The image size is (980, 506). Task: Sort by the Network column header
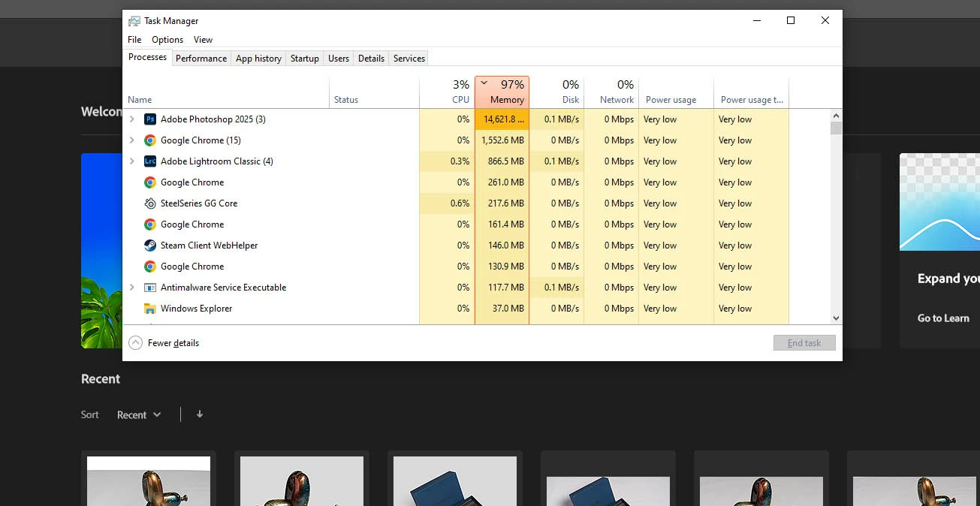point(611,92)
